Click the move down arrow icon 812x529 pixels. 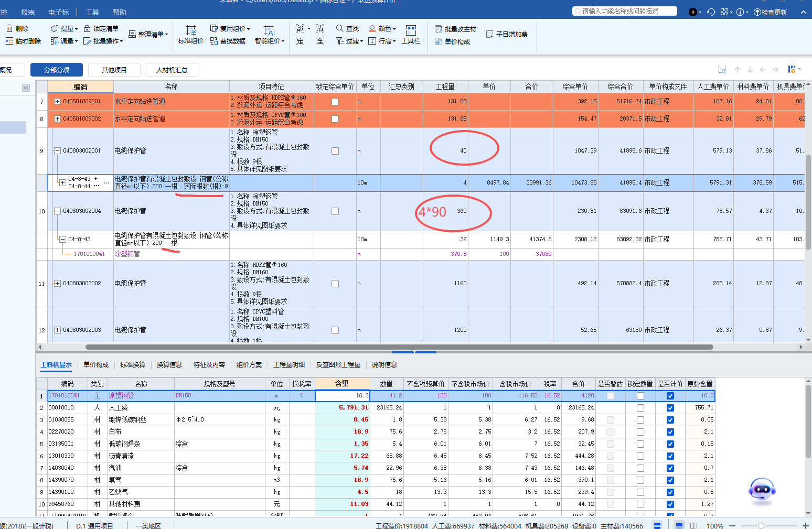[x=750, y=69]
